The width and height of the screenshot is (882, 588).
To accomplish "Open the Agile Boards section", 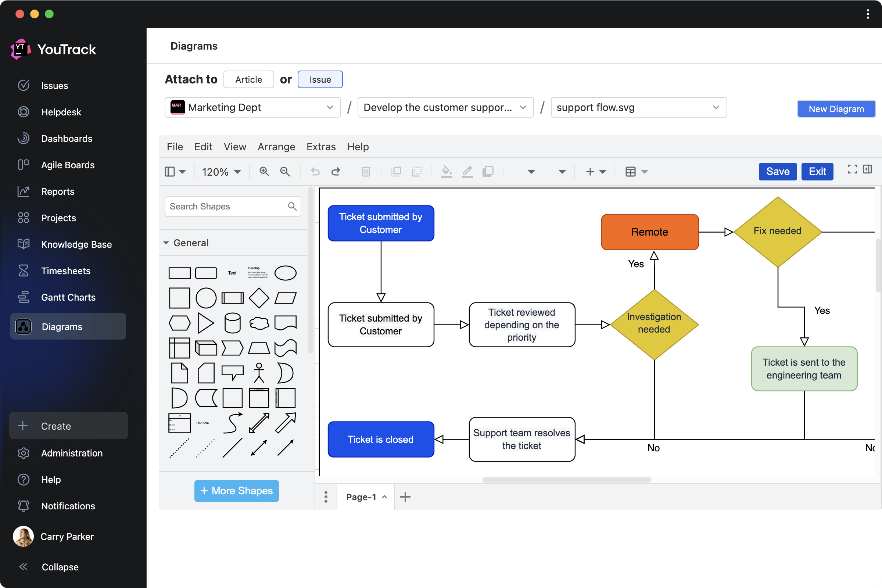I will (x=68, y=165).
